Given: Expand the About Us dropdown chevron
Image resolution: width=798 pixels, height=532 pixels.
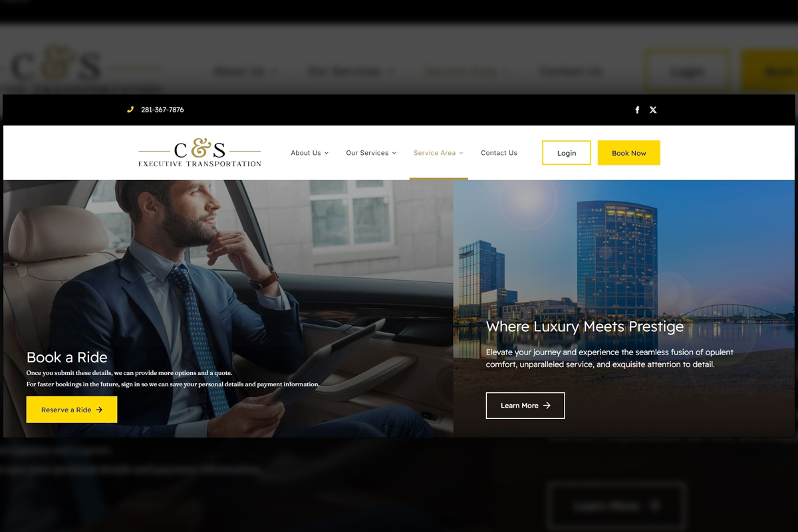Looking at the screenshot, I should (x=327, y=153).
